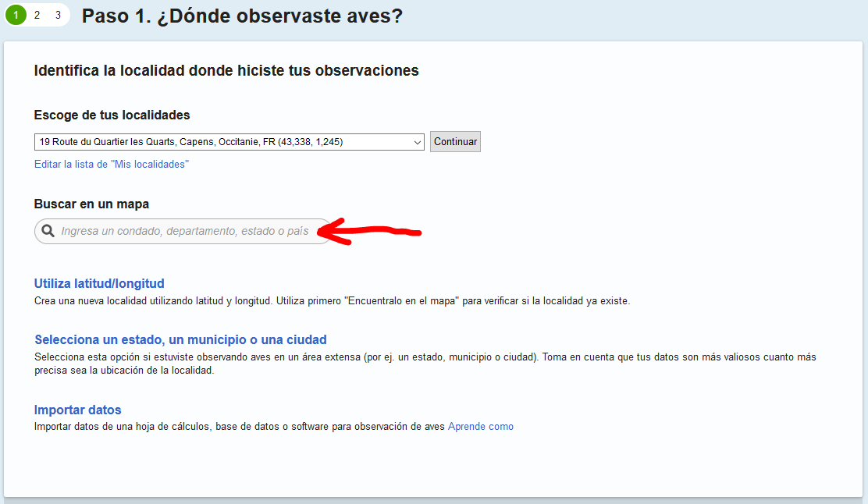The width and height of the screenshot is (868, 504).
Task: Click the step progress indicator bar
Action: point(36,15)
